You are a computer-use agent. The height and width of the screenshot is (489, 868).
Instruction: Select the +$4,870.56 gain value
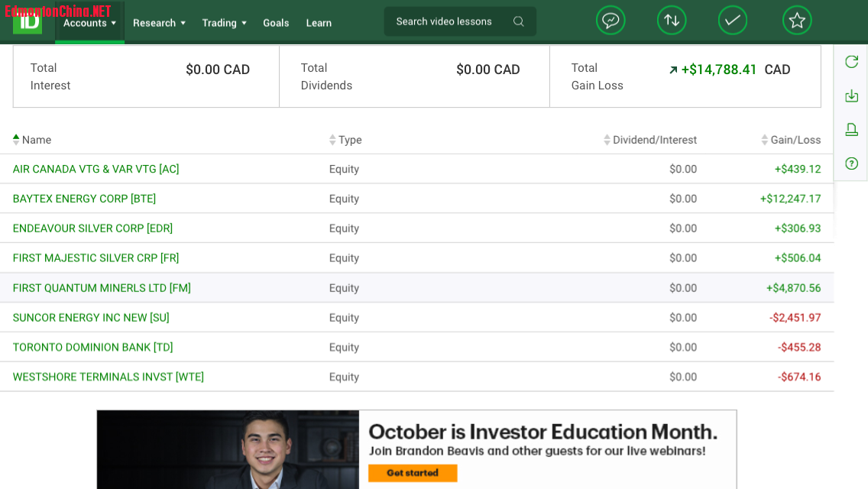click(x=793, y=288)
